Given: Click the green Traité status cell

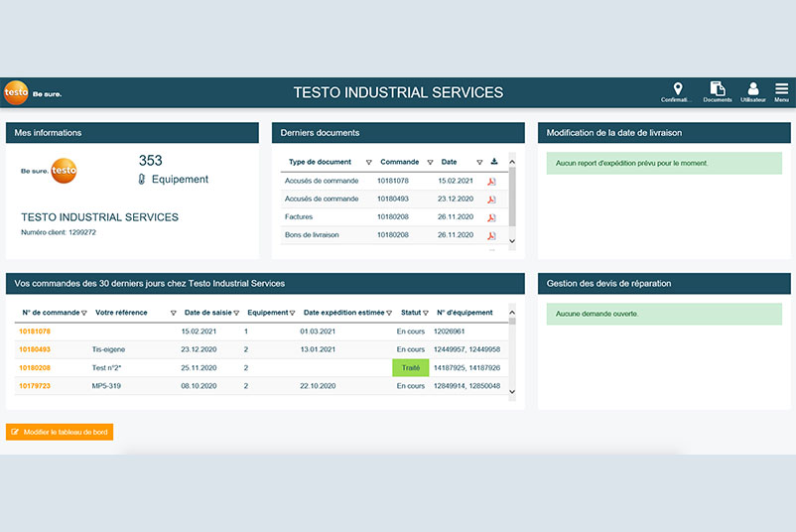Looking at the screenshot, I should tap(411, 368).
